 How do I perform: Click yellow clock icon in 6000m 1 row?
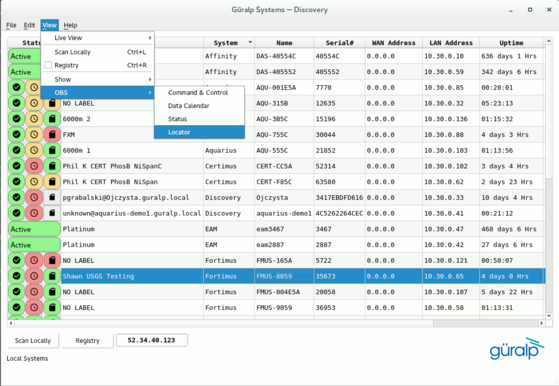(x=34, y=150)
